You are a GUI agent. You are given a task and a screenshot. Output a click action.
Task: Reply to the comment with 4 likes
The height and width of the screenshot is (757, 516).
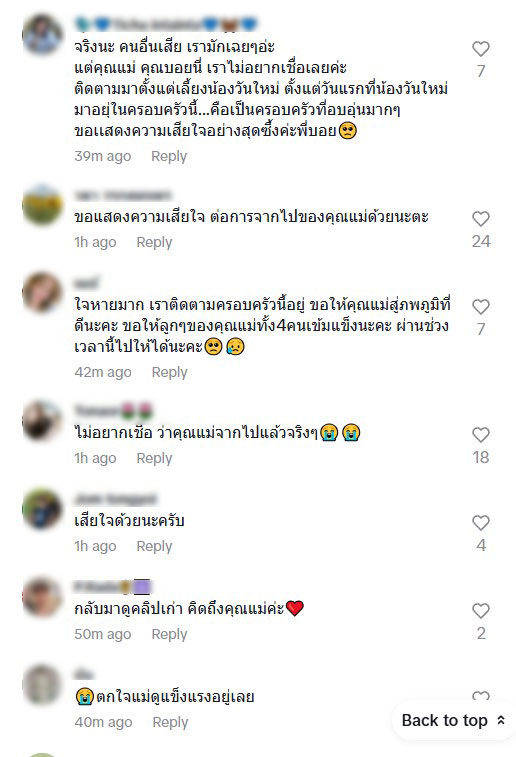(154, 547)
